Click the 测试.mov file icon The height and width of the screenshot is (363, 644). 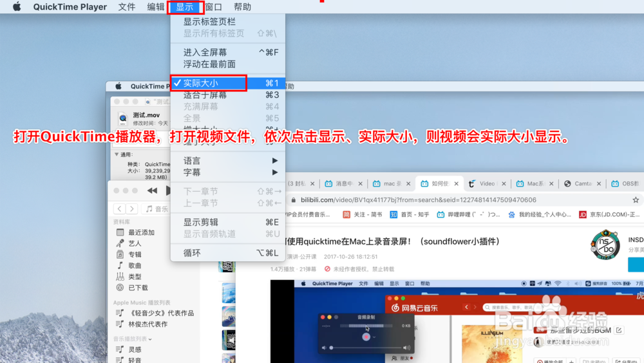point(122,118)
